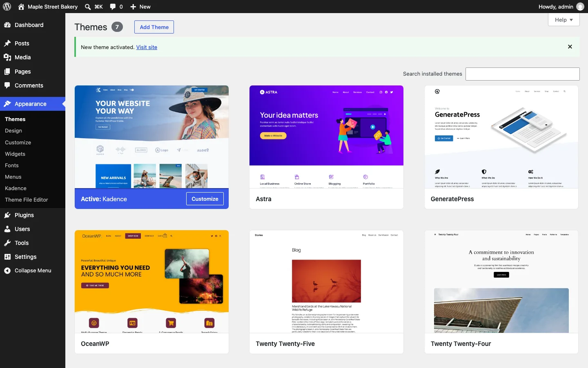
Task: Click the Astra theme name
Action: pos(263,199)
